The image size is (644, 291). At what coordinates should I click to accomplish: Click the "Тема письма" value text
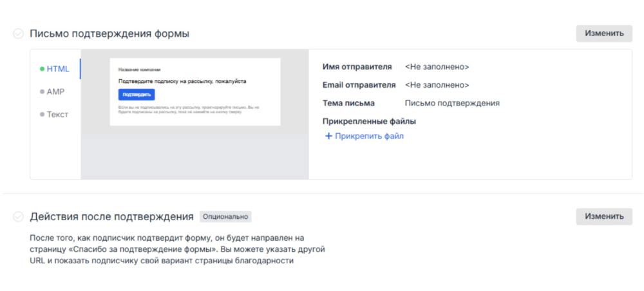coord(452,103)
